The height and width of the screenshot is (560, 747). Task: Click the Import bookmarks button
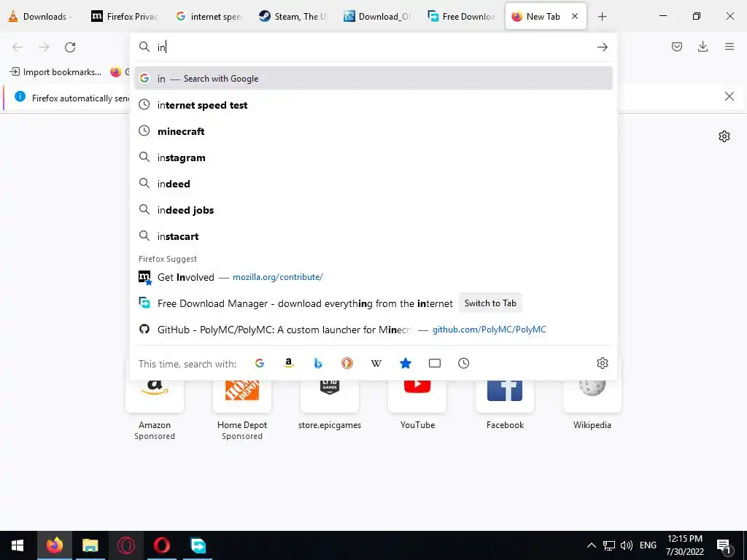coord(55,72)
